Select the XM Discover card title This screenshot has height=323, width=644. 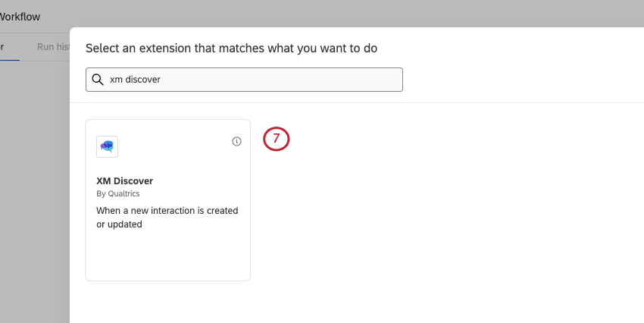tap(125, 181)
